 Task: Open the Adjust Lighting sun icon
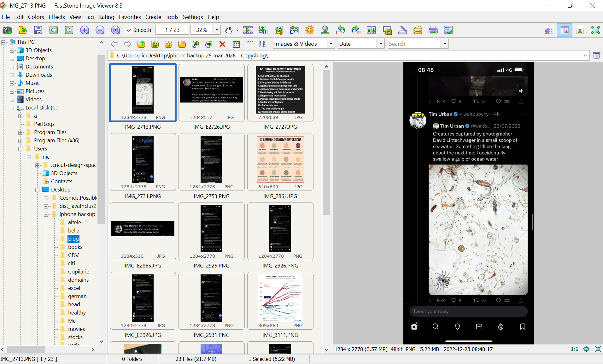click(310, 30)
